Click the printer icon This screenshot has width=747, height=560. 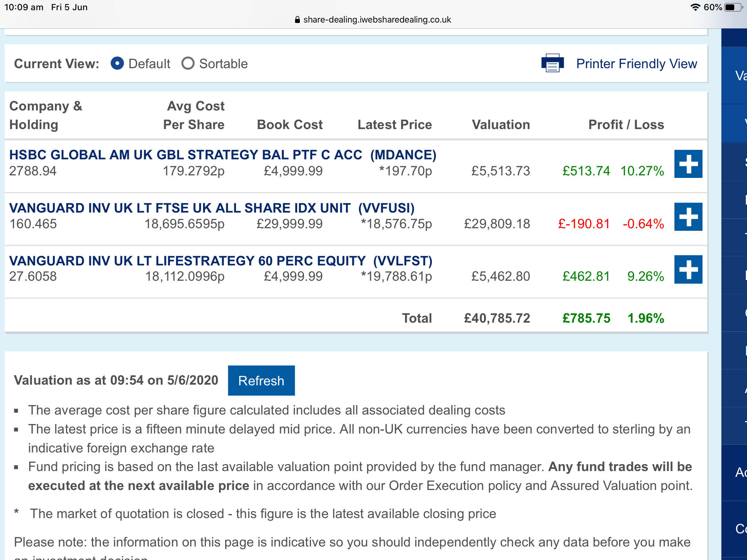(553, 63)
